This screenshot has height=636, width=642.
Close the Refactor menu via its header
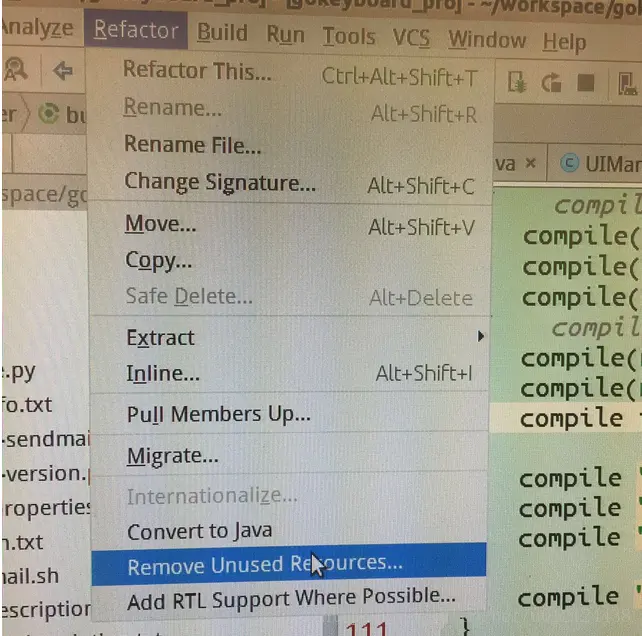[x=136, y=30]
